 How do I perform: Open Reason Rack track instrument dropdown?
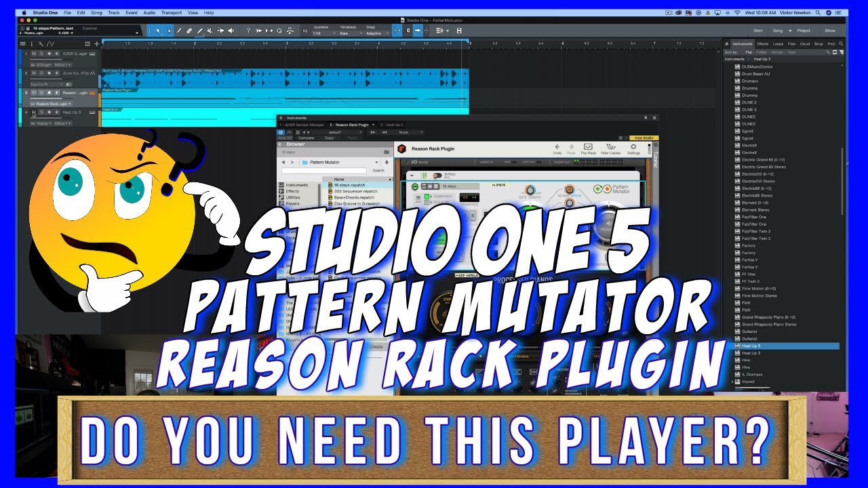(x=52, y=104)
